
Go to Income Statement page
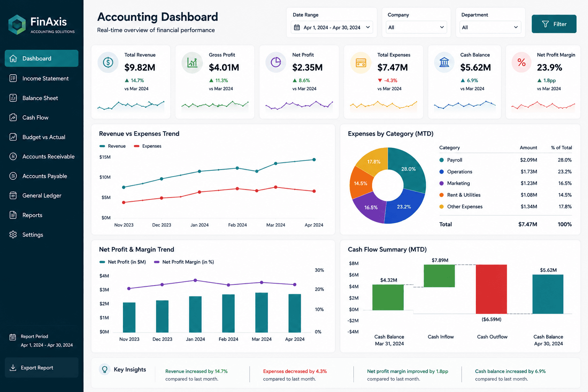point(41,78)
